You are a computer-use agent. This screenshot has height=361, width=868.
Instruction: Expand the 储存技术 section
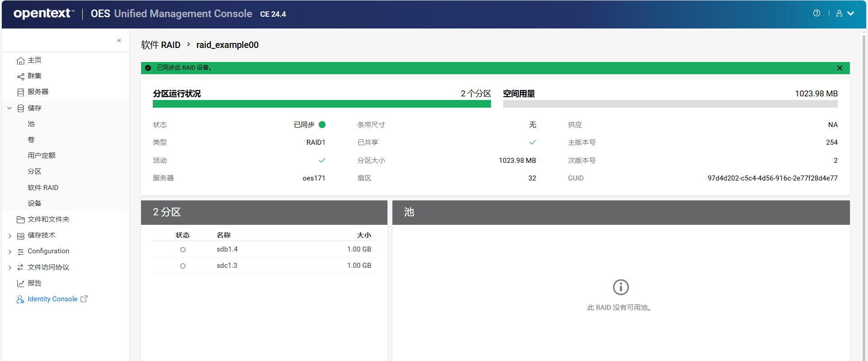pos(9,236)
